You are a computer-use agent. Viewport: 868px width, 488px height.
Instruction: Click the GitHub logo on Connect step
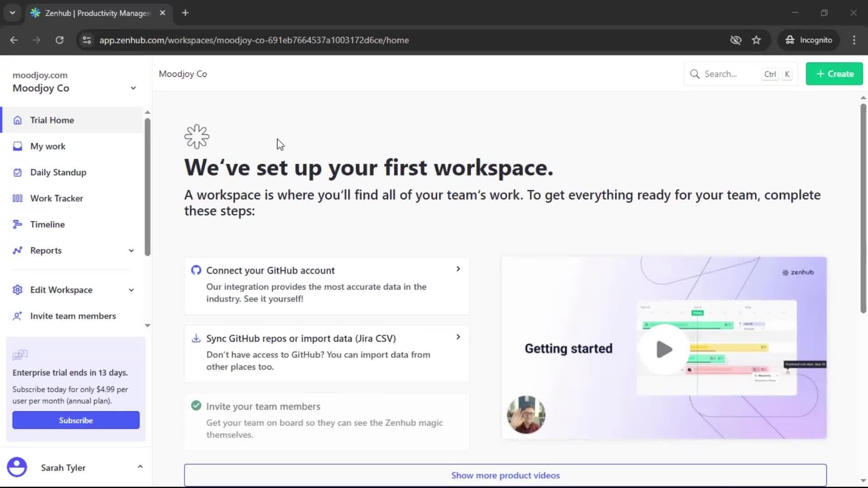click(x=196, y=270)
